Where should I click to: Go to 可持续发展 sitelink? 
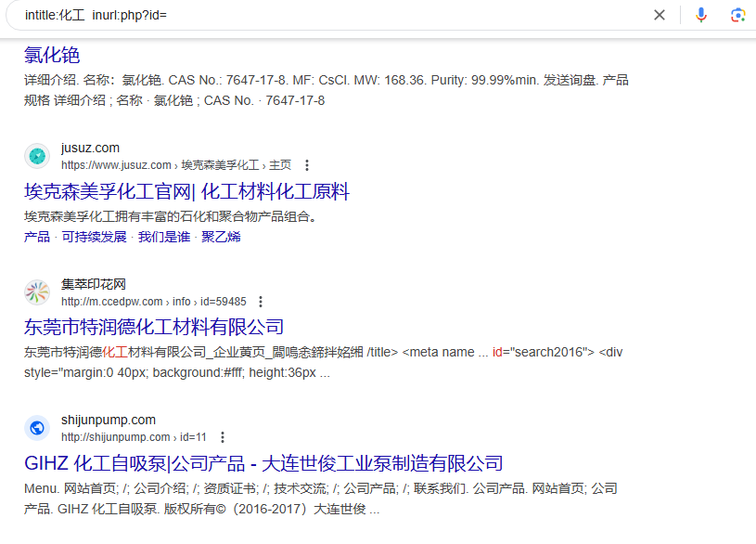pyautogui.click(x=94, y=237)
